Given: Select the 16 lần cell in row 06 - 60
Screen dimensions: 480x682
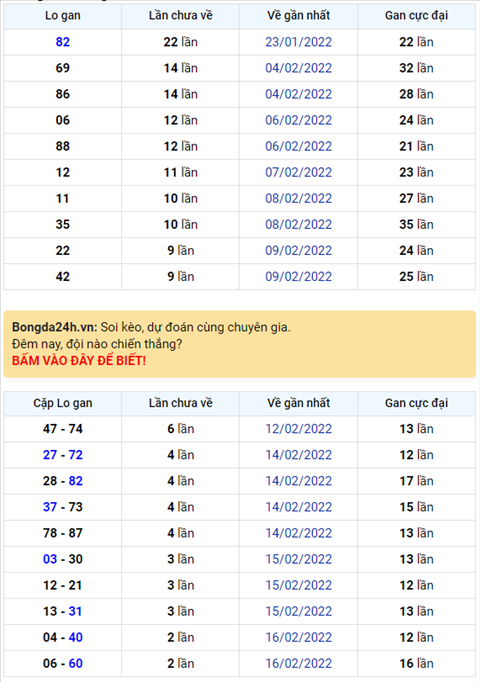Looking at the screenshot, I should (x=417, y=664).
